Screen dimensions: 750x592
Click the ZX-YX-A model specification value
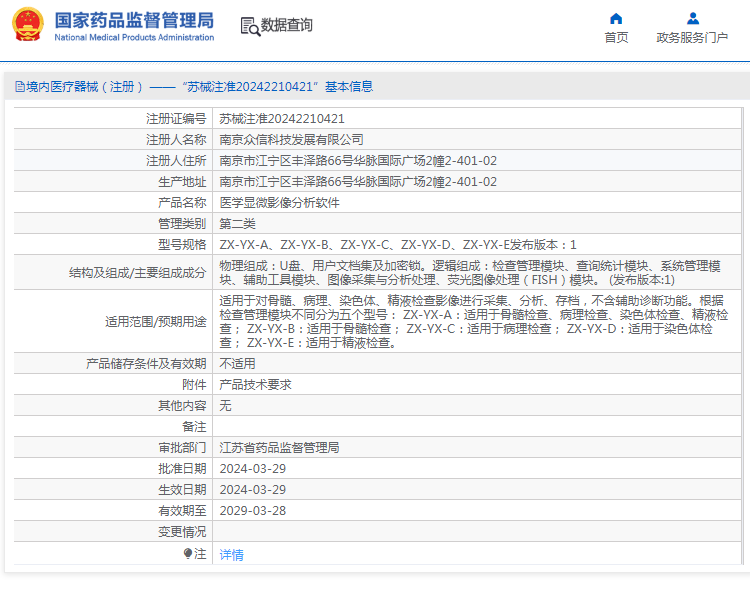(397, 245)
